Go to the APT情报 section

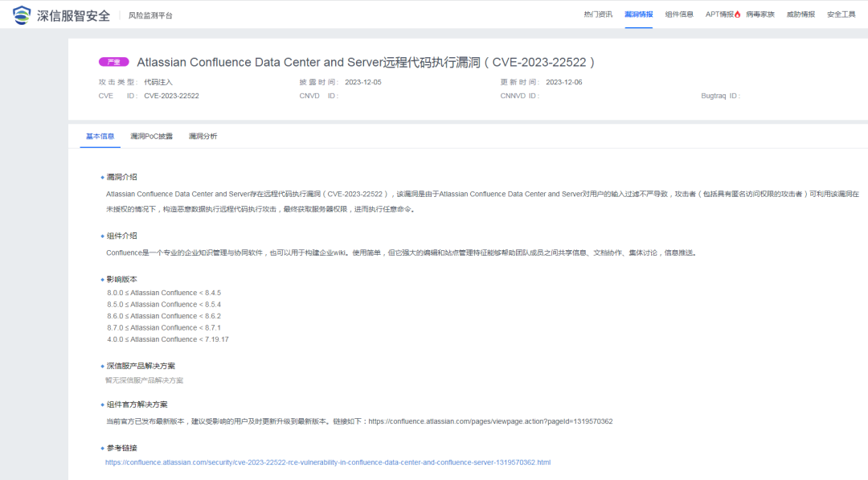point(719,14)
